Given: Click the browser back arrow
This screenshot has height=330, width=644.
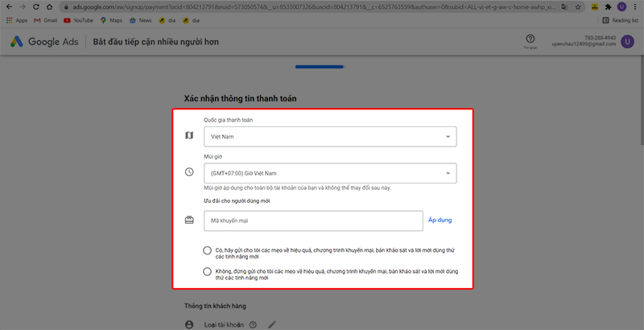Looking at the screenshot, I should click(x=8, y=6).
